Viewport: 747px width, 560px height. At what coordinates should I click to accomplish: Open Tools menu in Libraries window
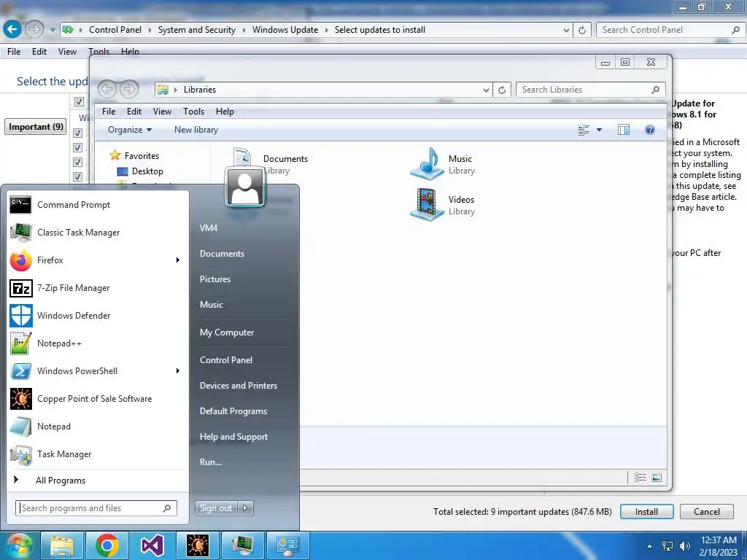[x=193, y=112]
